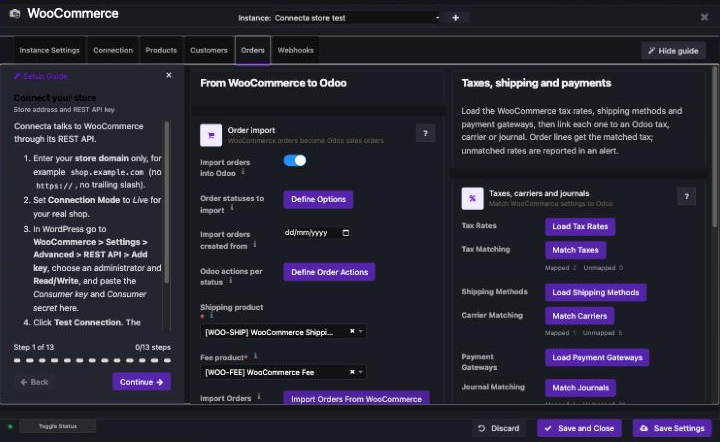Click the setup guide scrollbar
The width and height of the screenshot is (720, 442).
click(x=167, y=202)
